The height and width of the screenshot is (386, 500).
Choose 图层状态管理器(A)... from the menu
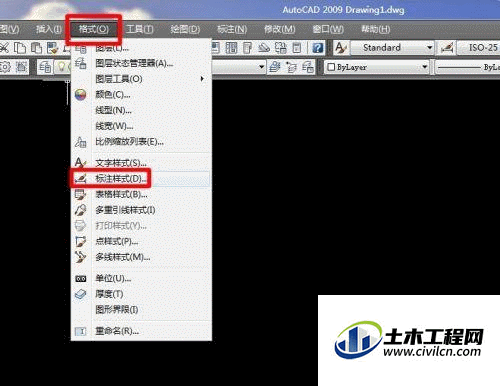pyautogui.click(x=141, y=63)
